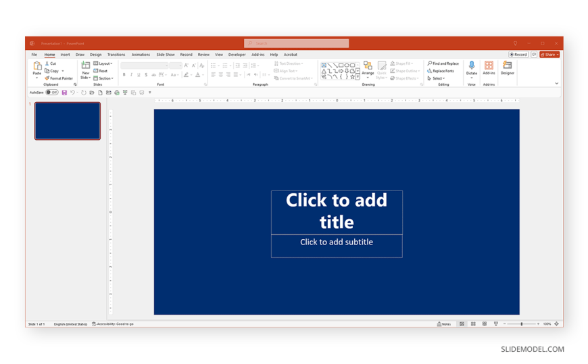Expand the Copy dropdown arrow
This screenshot has height=364, width=588.
click(x=63, y=71)
